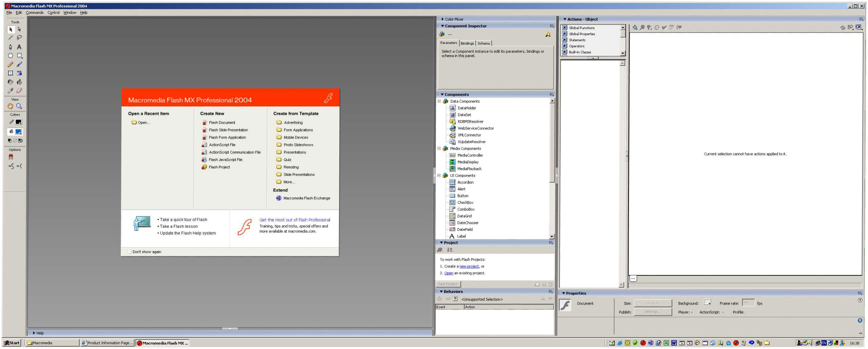Image resolution: width=868 pixels, height=349 pixels.
Task: Collapse the Actions - Object panel
Action: tap(565, 19)
